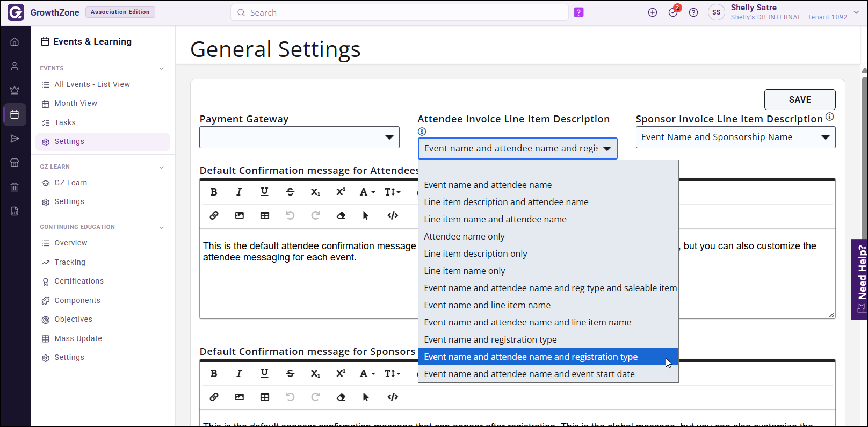This screenshot has height=427, width=868.
Task: Open the Contacts person icon in left rail
Action: (x=15, y=66)
